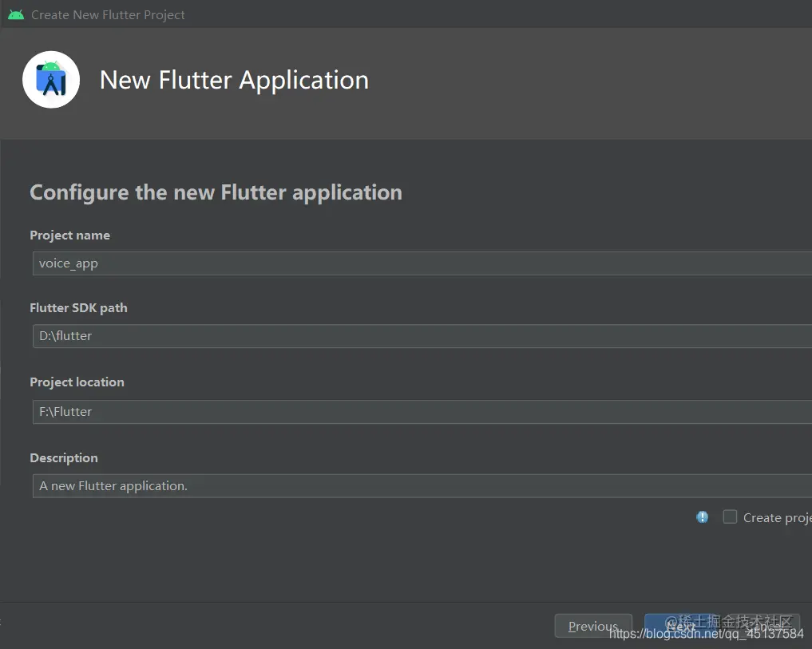This screenshot has width=812, height=649.
Task: Click the Description text field
Action: pyautogui.click(x=422, y=486)
